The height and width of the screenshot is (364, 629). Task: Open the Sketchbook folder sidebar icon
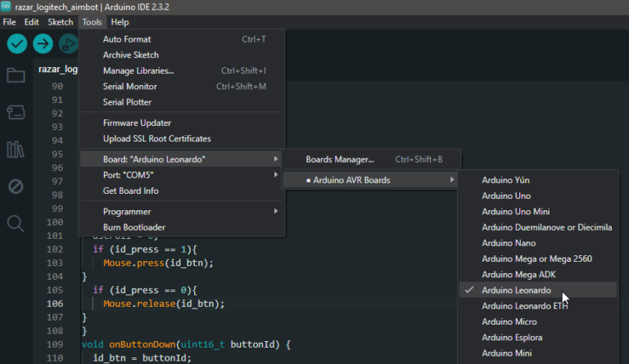click(x=16, y=75)
